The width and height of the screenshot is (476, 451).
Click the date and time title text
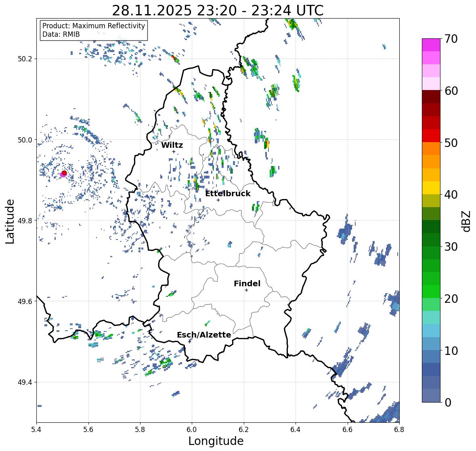[x=218, y=10]
